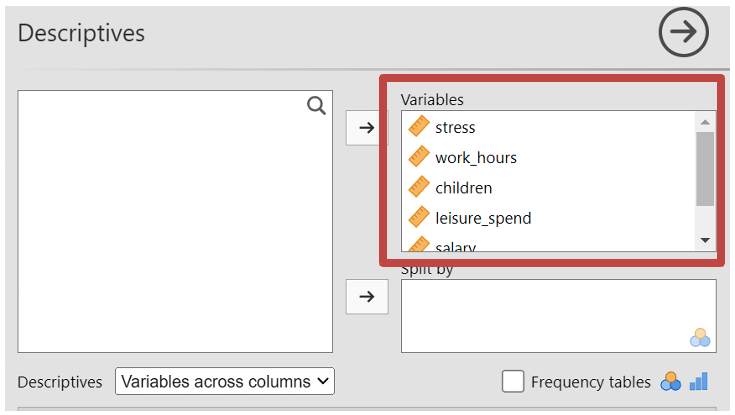Click nominal type icon in Split by box
Image resolution: width=735 pixels, height=415 pixels.
[x=699, y=338]
